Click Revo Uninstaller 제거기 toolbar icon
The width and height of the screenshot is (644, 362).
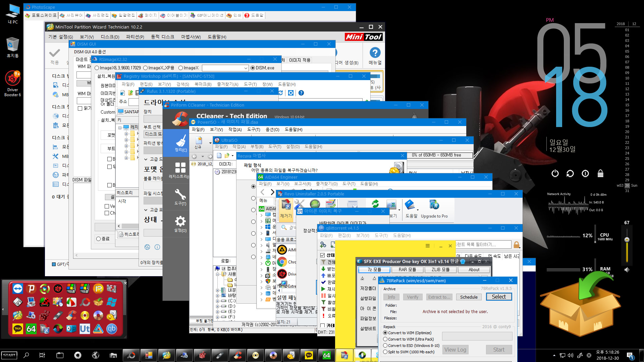[x=286, y=209]
